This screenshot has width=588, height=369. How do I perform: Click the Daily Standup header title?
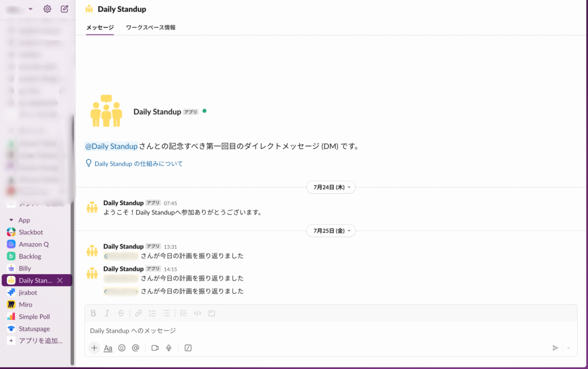click(122, 9)
